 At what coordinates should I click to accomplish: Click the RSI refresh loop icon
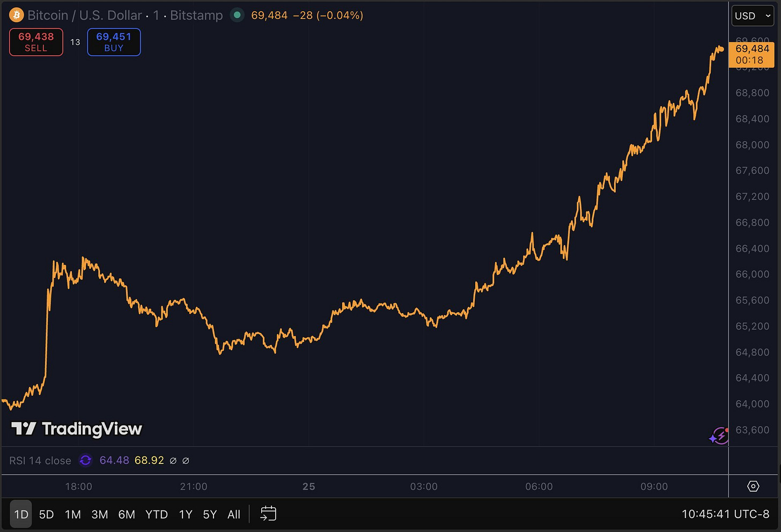(x=85, y=460)
